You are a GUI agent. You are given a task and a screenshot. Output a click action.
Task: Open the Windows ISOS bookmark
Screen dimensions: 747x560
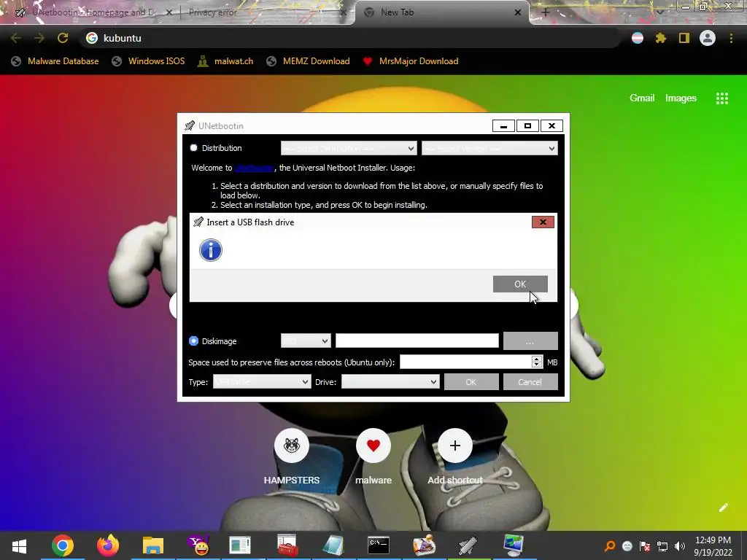click(148, 61)
